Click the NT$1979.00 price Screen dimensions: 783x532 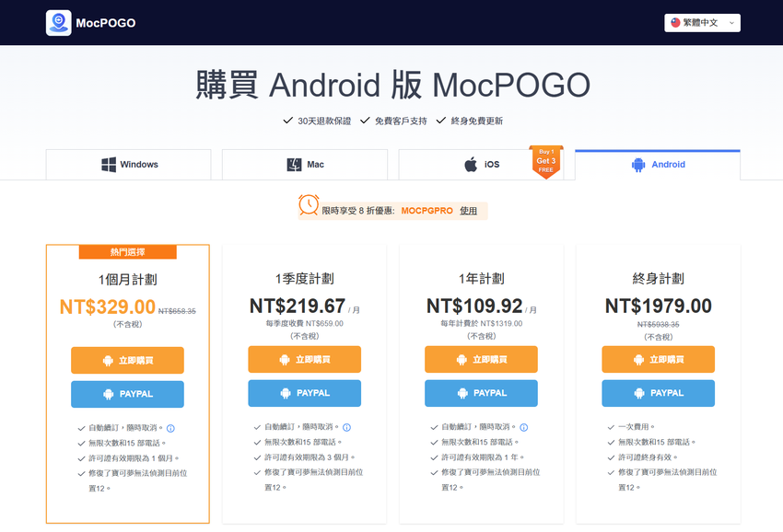658,306
